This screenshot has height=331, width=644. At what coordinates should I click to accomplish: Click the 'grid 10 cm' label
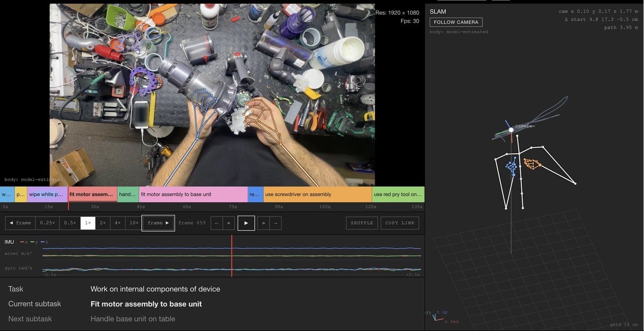pyautogui.click(x=624, y=325)
